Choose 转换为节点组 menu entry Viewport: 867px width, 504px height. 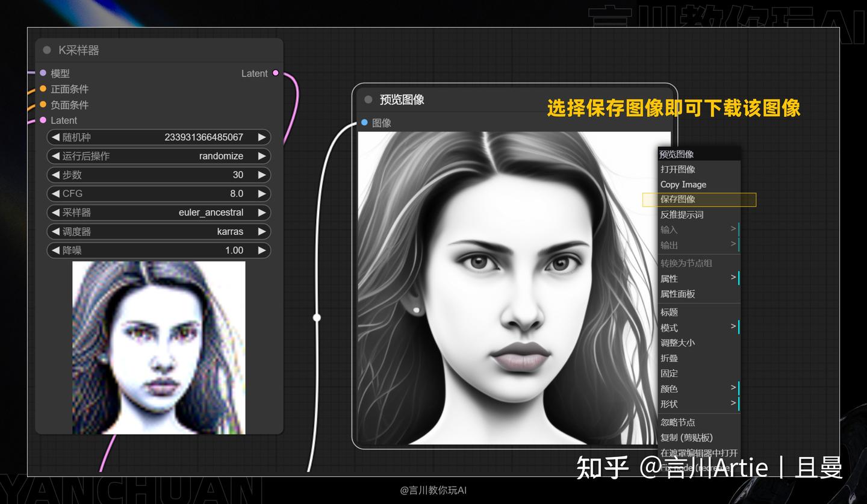point(699,263)
